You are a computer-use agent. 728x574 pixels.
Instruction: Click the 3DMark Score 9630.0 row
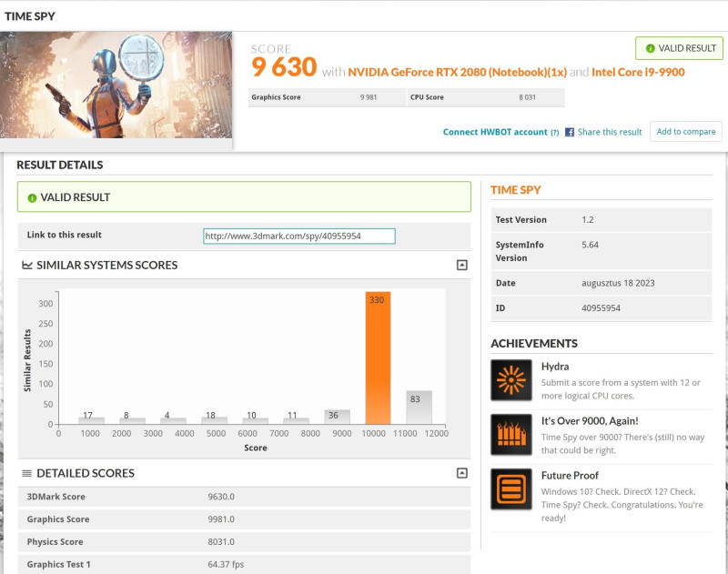tap(244, 497)
